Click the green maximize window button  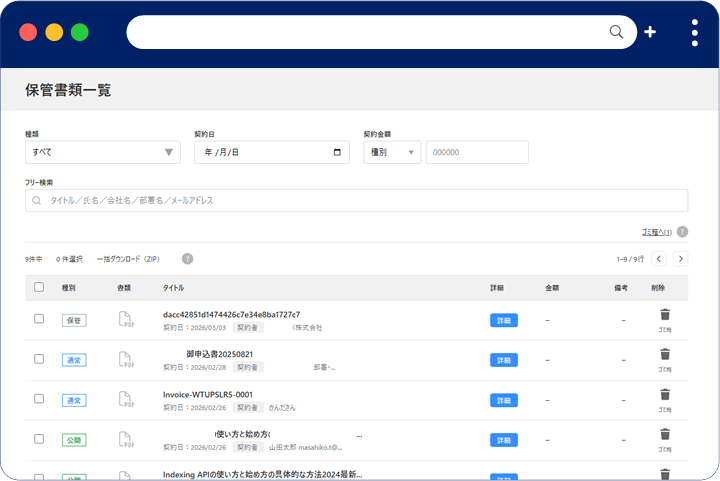click(x=80, y=32)
